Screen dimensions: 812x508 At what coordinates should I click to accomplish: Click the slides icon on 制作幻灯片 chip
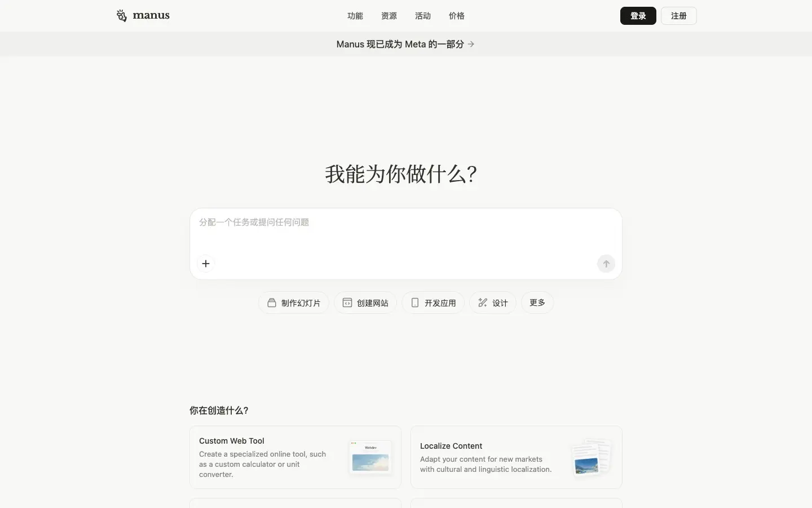pos(272,303)
